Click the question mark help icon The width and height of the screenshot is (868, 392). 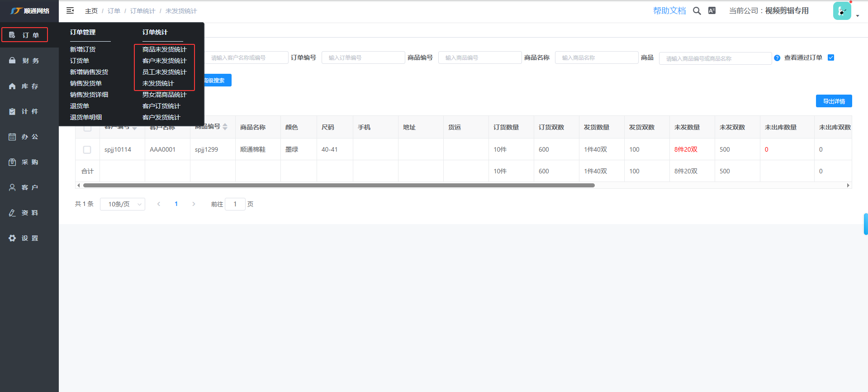point(777,58)
